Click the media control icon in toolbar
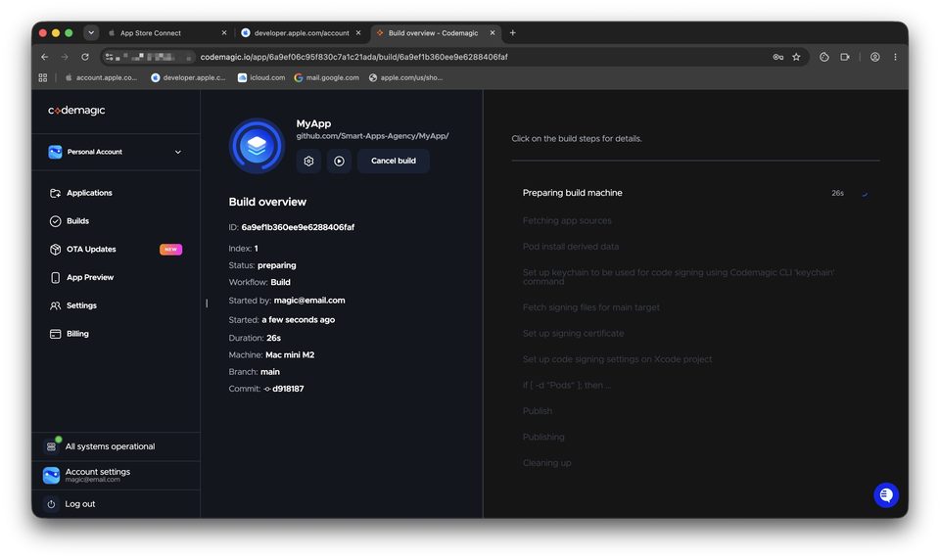The height and width of the screenshot is (560, 940). point(845,57)
